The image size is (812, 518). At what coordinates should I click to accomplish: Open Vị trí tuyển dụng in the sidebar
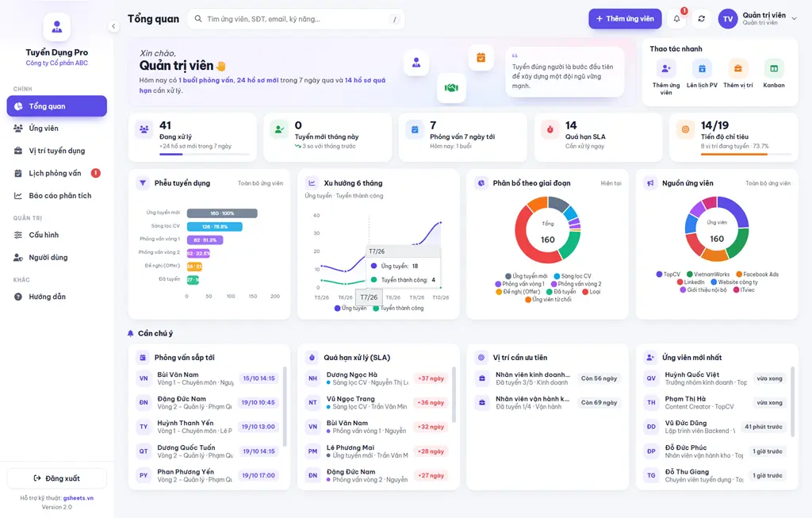pos(57,151)
